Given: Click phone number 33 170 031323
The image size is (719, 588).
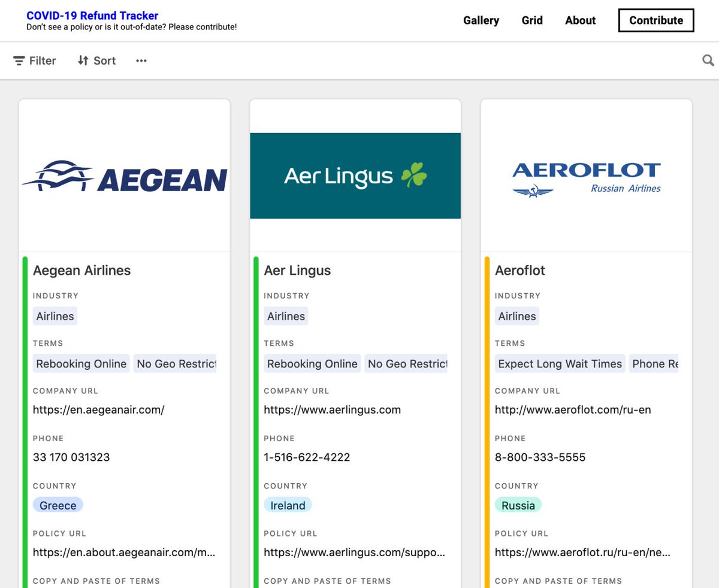Looking at the screenshot, I should pos(71,457).
